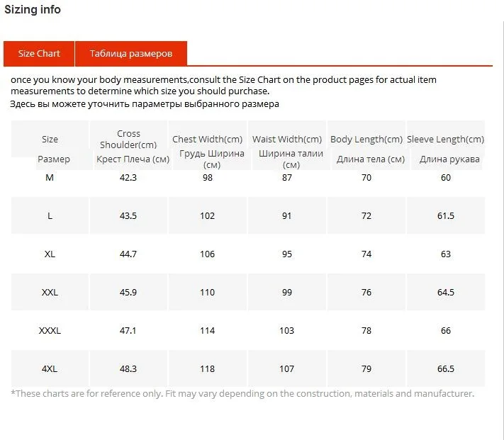
Task: Click the Waist Width(cm) column header
Action: click(287, 140)
